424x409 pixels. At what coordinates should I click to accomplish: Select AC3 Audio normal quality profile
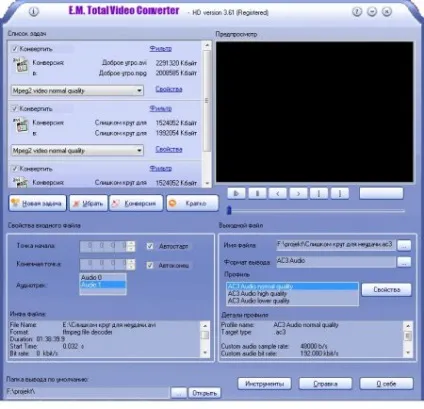click(x=292, y=286)
